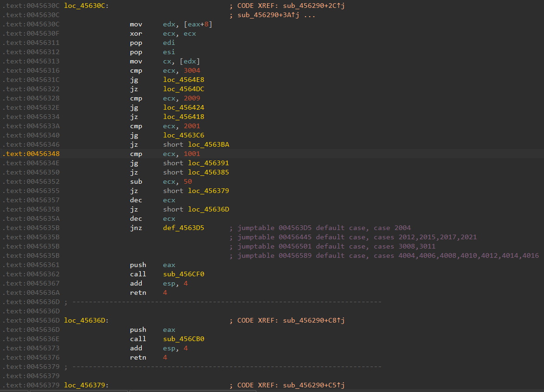
Task: Go to jump target loc_456424
Action: pos(183,107)
